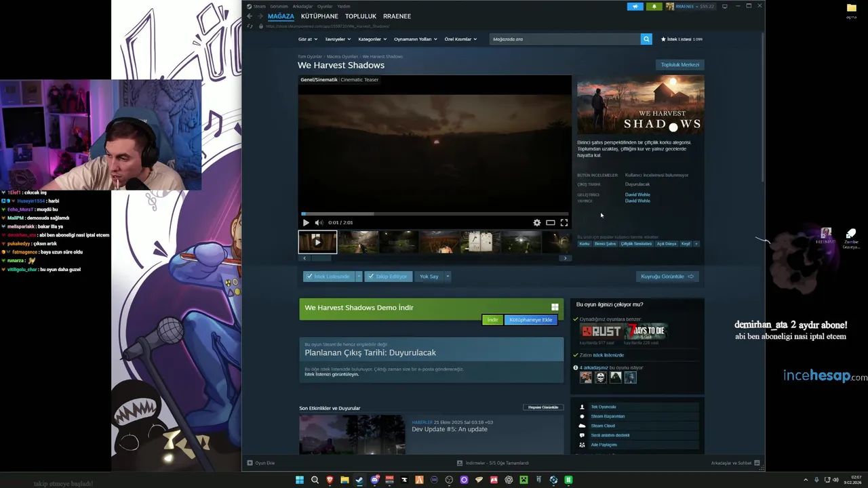Open Rust similar game thumbnail
The height and width of the screenshot is (488, 868).
[601, 331]
